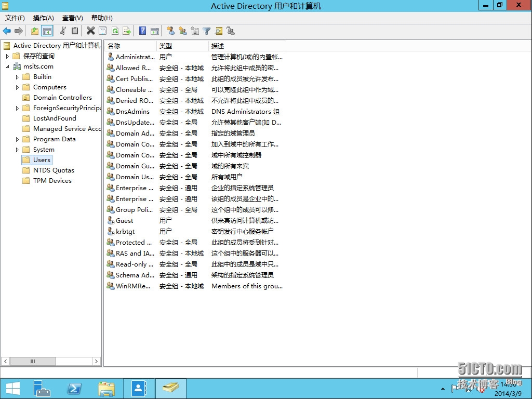This screenshot has width=532, height=399.
Task: Select the Administrator user row
Action: 195,57
